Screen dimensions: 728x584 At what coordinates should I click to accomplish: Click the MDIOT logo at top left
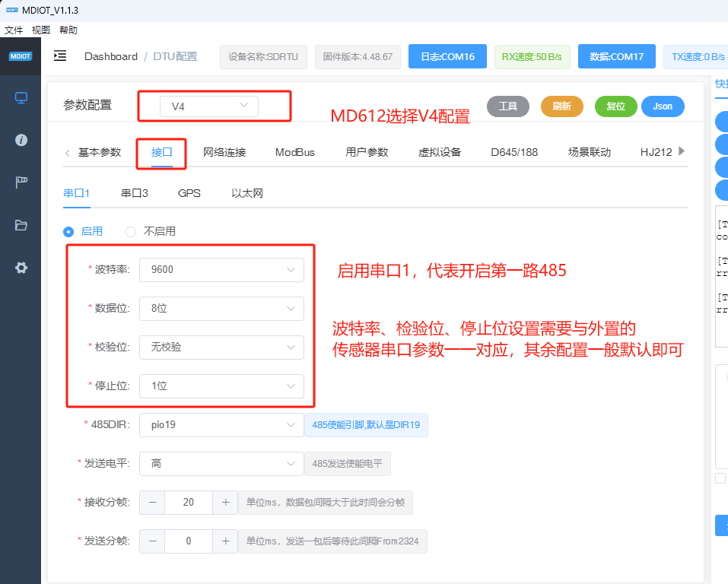21,56
